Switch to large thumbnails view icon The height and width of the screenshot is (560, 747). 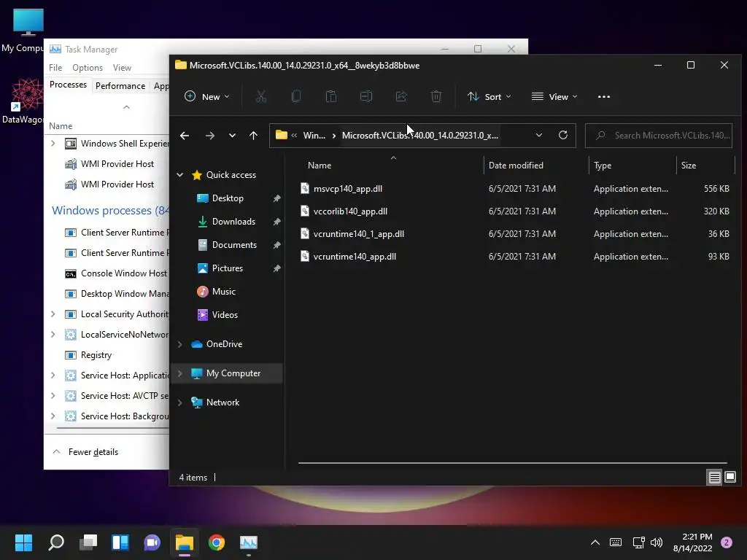point(730,477)
